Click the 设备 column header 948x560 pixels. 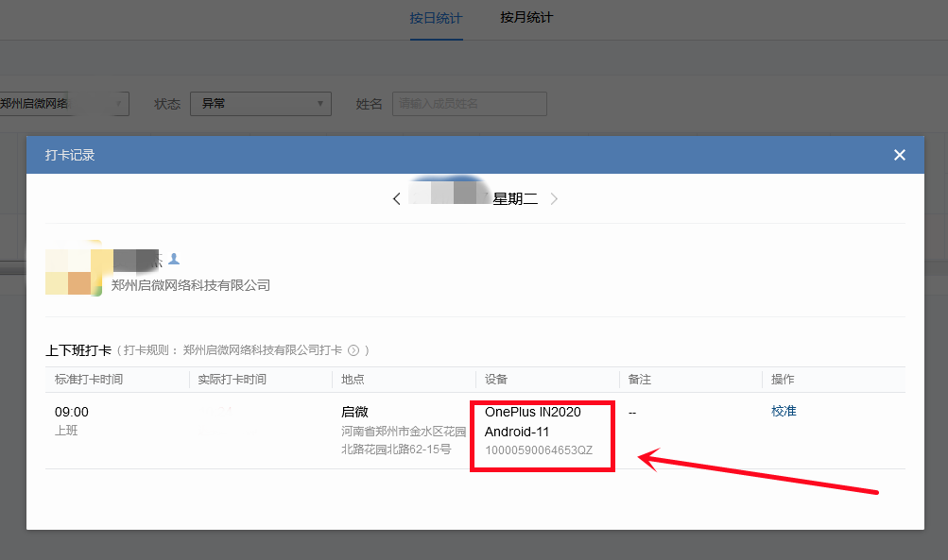coord(496,380)
